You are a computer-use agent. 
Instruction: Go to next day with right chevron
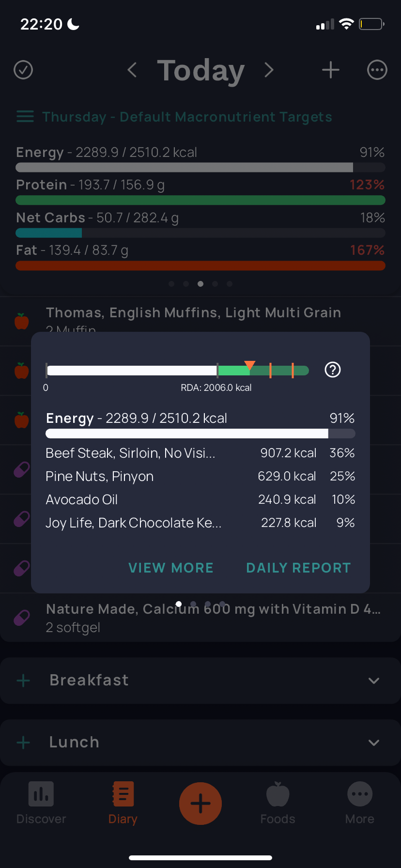click(x=269, y=70)
